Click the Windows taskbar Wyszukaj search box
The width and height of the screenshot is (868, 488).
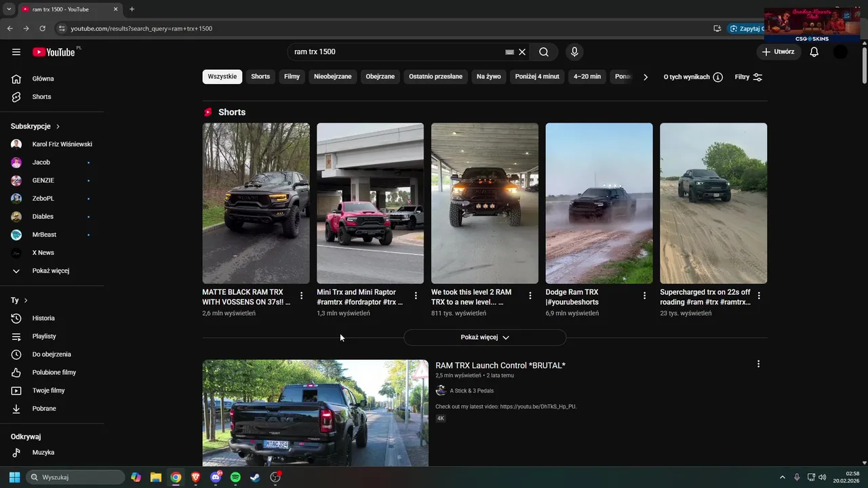click(75, 477)
